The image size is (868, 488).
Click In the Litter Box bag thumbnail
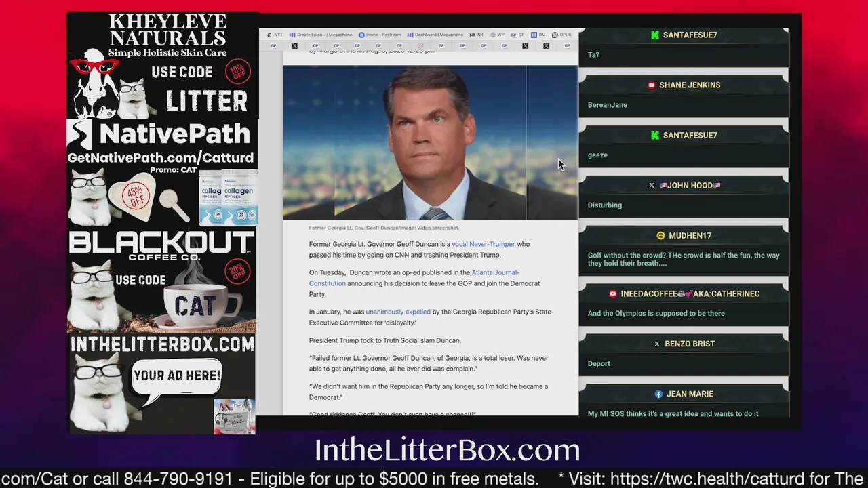[234, 416]
